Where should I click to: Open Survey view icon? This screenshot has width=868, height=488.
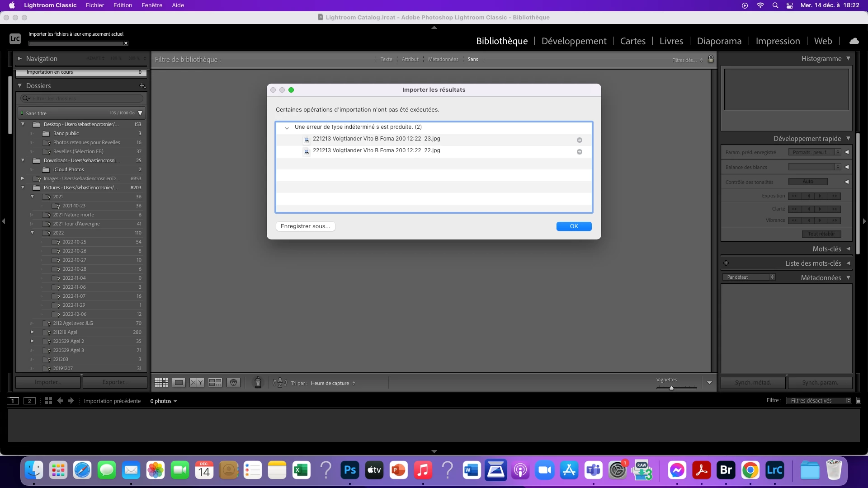coord(215,383)
